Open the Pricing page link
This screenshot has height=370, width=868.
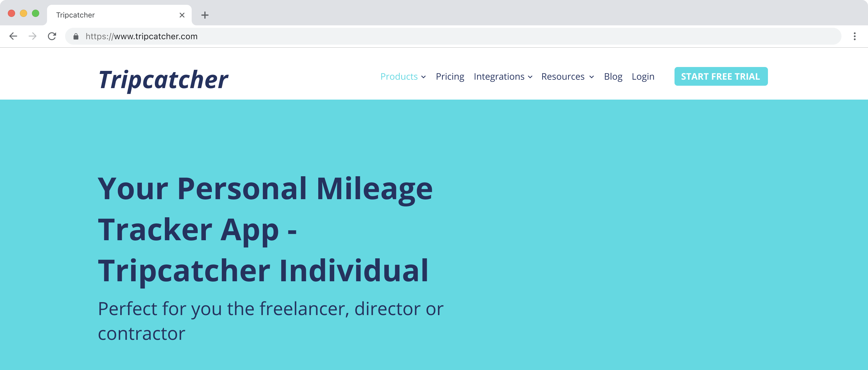[450, 76]
